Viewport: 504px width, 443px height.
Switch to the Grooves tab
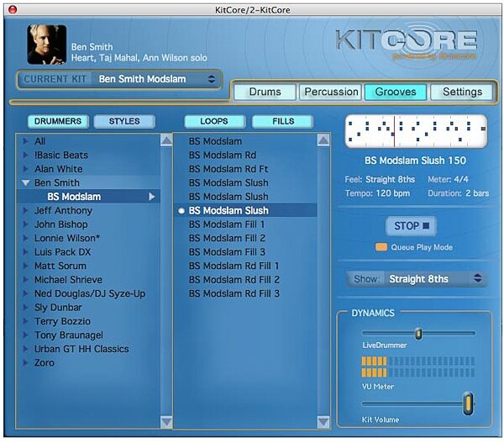(x=396, y=92)
